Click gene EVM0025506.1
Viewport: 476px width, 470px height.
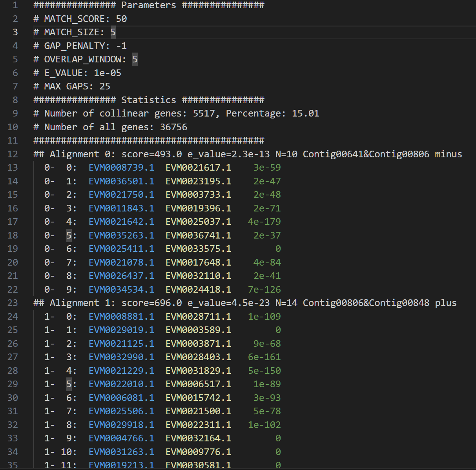(x=121, y=411)
